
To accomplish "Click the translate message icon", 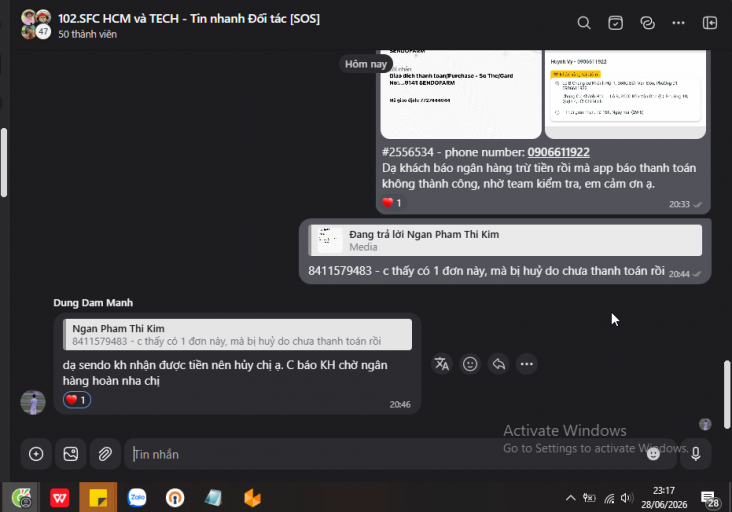I will (x=442, y=364).
